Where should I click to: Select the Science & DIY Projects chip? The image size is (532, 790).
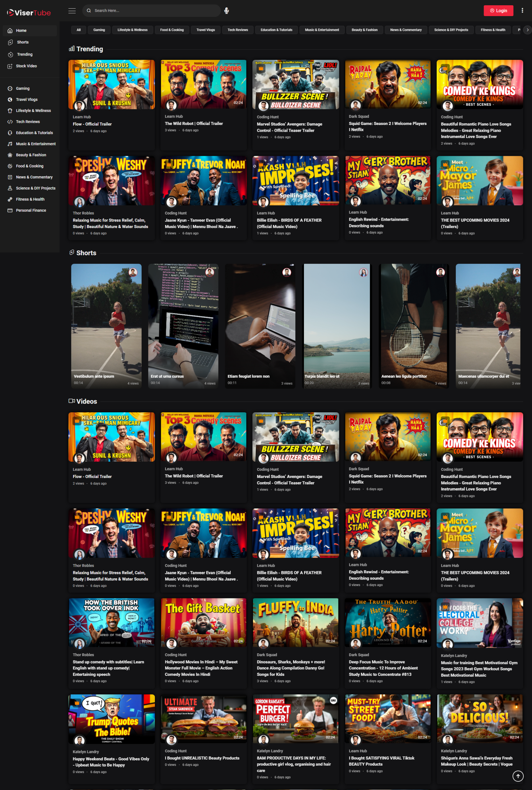pyautogui.click(x=451, y=30)
